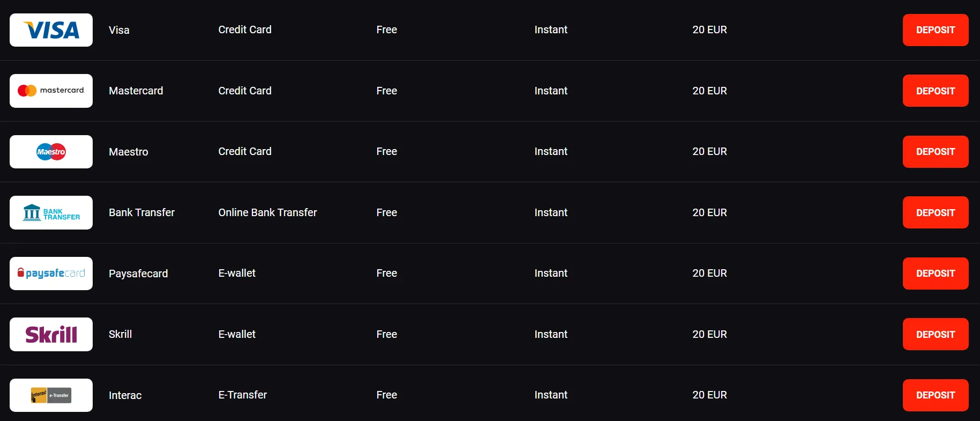Image resolution: width=980 pixels, height=421 pixels.
Task: Click the Online Bank Transfer type text
Action: click(x=267, y=212)
